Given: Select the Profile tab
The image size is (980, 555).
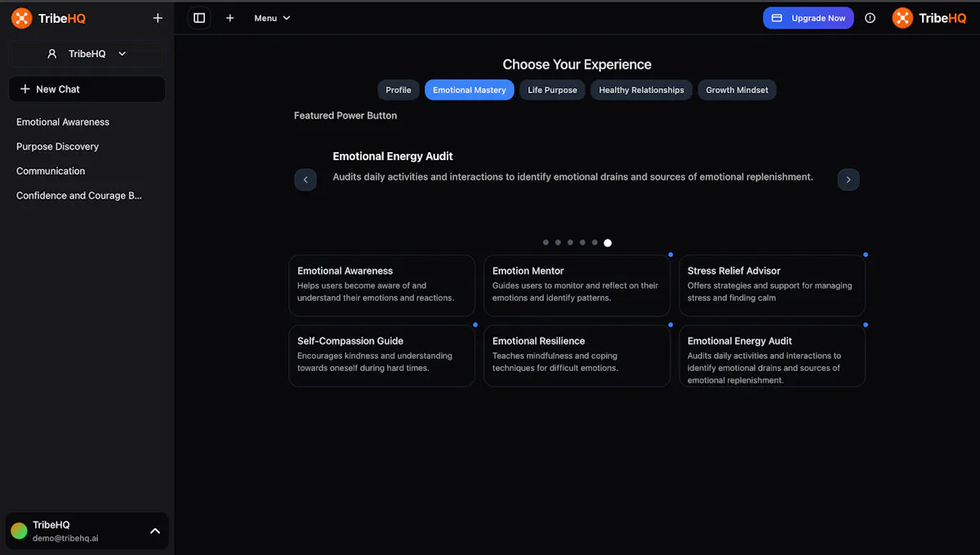Looking at the screenshot, I should [399, 90].
